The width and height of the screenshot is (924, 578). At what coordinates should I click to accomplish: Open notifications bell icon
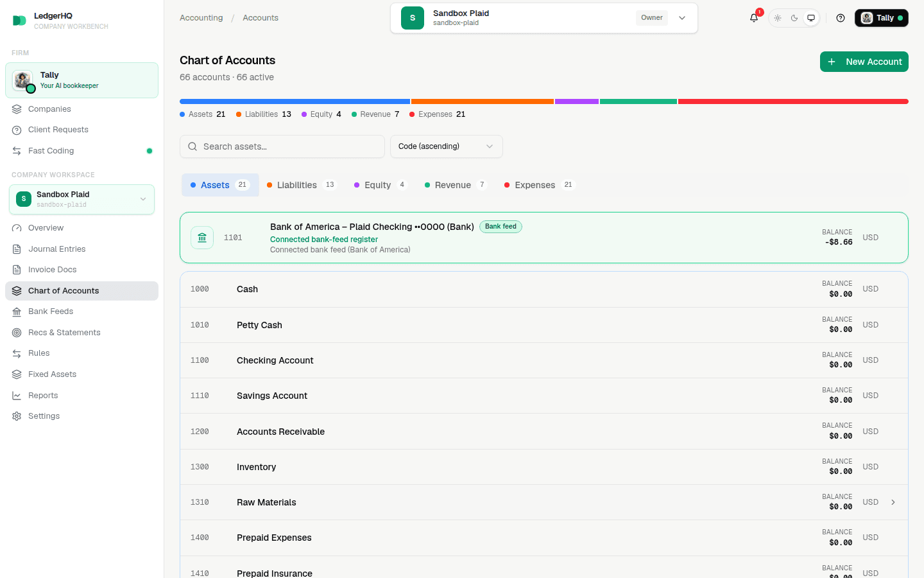tap(754, 18)
